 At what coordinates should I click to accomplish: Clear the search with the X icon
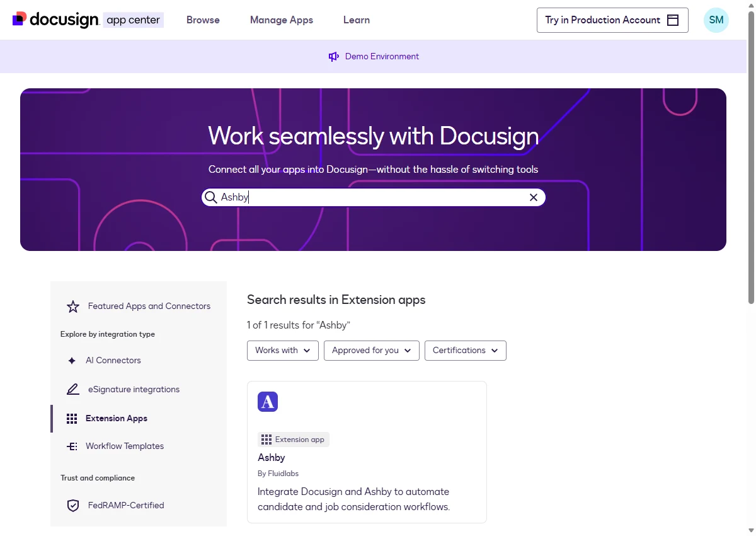[x=534, y=197]
